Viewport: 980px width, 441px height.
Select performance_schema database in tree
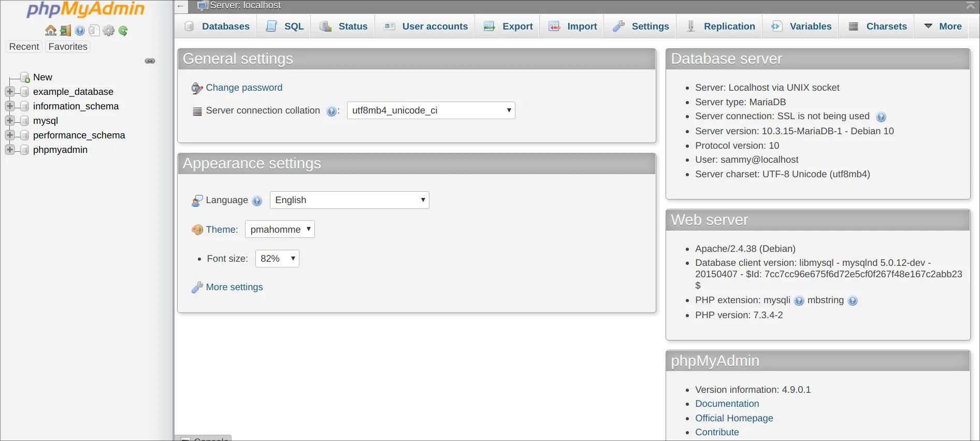tap(79, 135)
